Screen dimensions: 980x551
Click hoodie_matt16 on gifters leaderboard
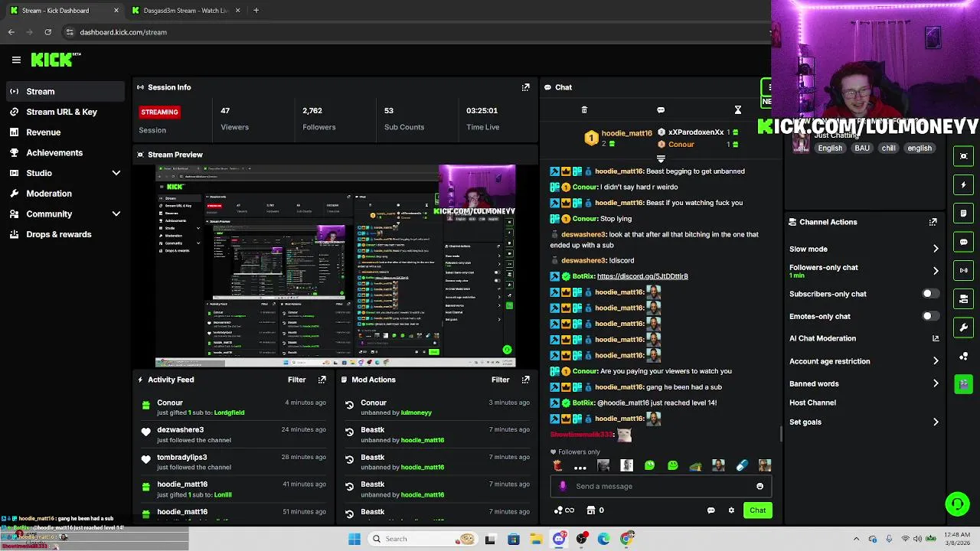coord(626,133)
